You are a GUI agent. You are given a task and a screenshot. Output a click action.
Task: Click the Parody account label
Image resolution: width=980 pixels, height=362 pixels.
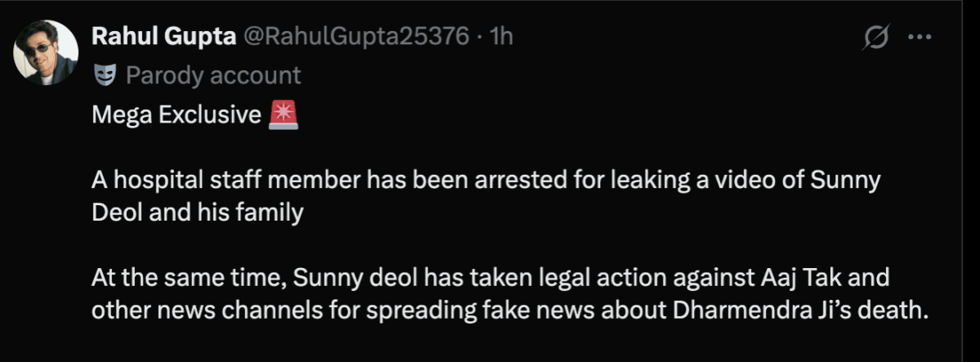[213, 76]
